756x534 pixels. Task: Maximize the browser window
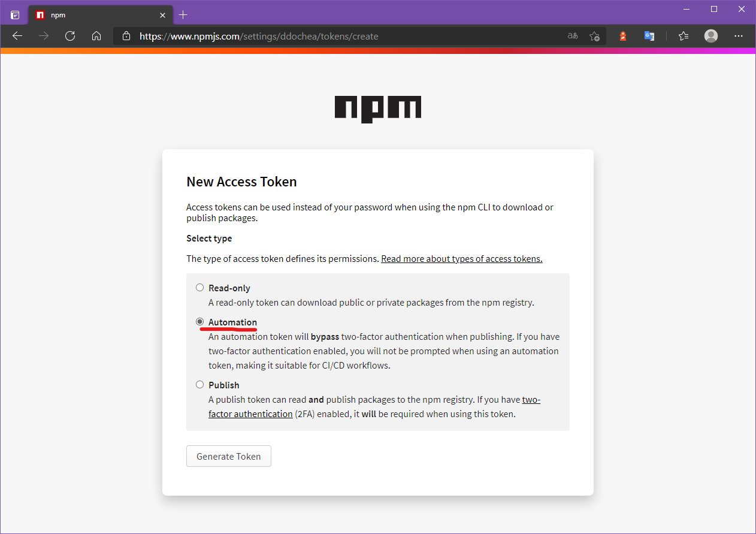pyautogui.click(x=714, y=9)
